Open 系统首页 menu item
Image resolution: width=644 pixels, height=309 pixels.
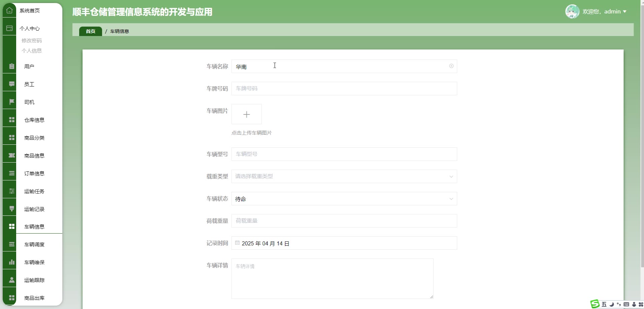30,10
